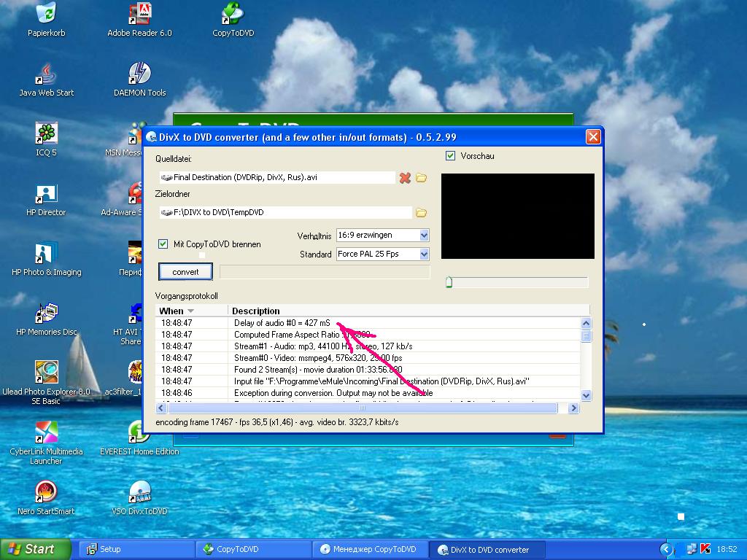
Task: Switch to Setup taskbar button
Action: pos(135,549)
